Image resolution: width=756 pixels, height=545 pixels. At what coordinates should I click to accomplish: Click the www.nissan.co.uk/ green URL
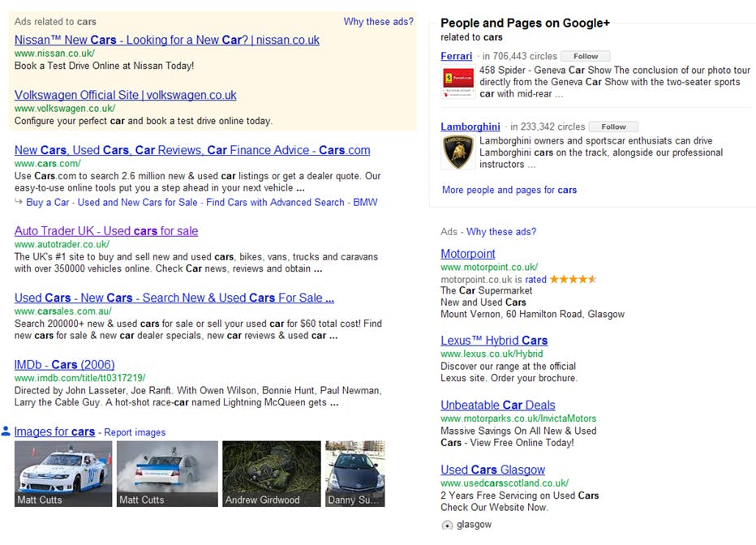pos(54,54)
